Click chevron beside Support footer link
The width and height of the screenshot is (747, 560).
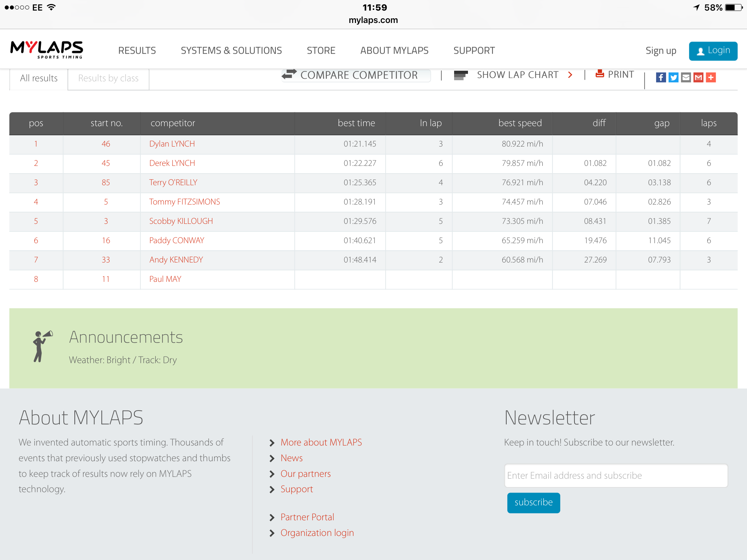click(272, 490)
